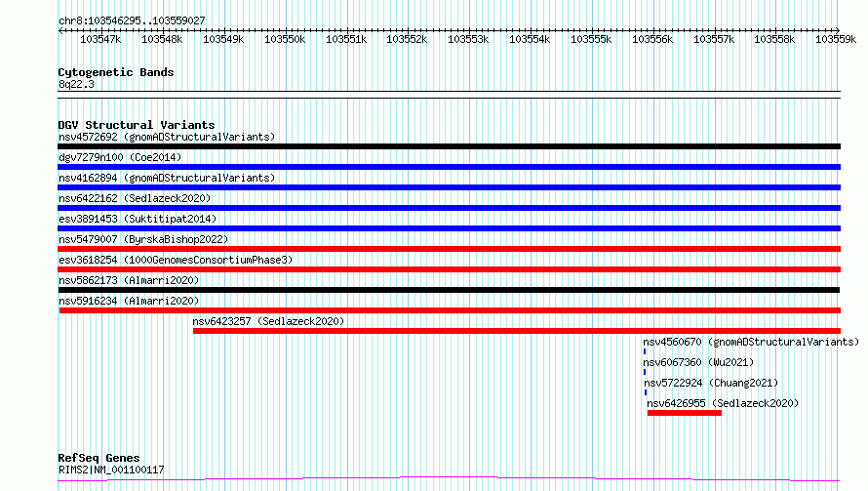868x491 pixels.
Task: Select the magenta RIMS2 gene track line
Action: coord(449,479)
